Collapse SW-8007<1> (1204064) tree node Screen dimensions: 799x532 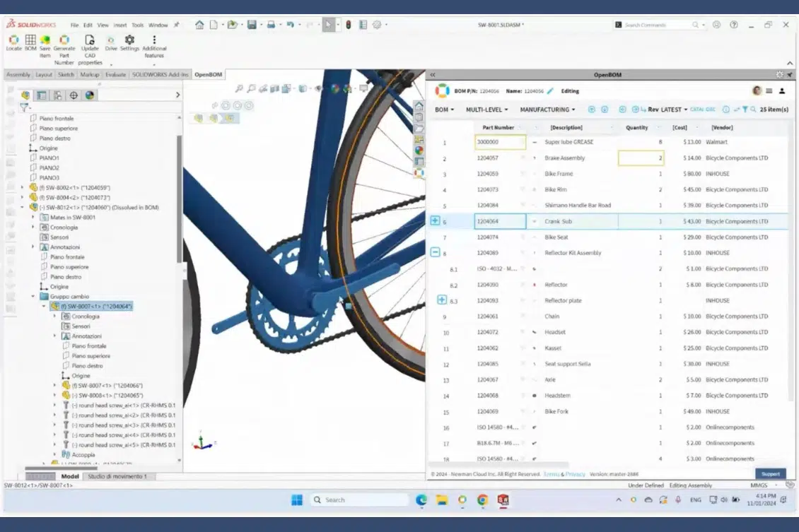coord(44,307)
